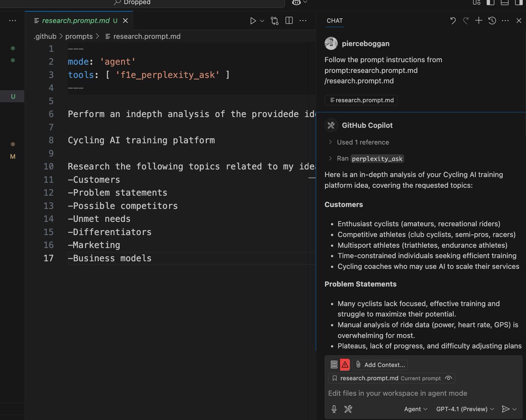Open sidebar ellipsis menu at top left
The width and height of the screenshot is (526, 420).
tap(12, 21)
